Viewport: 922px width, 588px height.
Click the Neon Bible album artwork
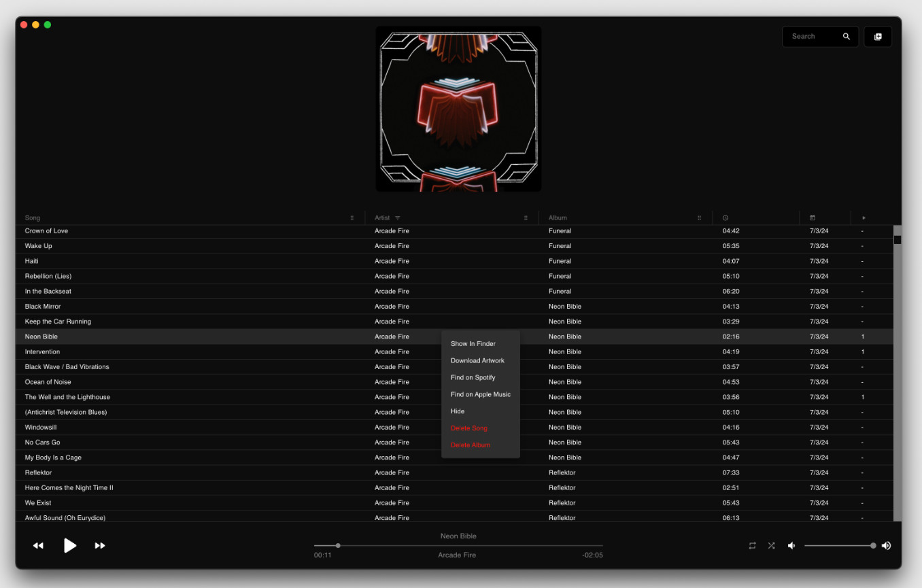(x=459, y=109)
